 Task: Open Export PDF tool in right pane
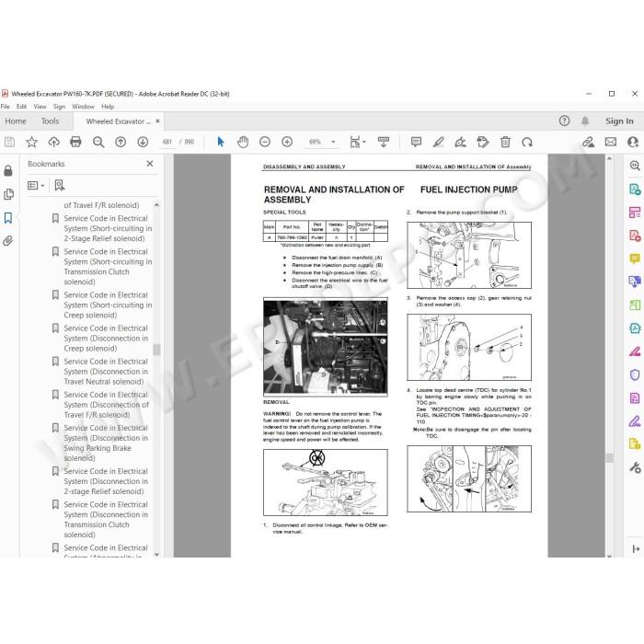coord(635,190)
